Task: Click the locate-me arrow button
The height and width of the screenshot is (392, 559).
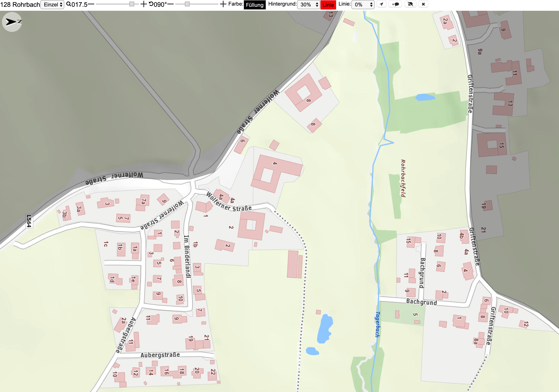Action: (382, 4)
